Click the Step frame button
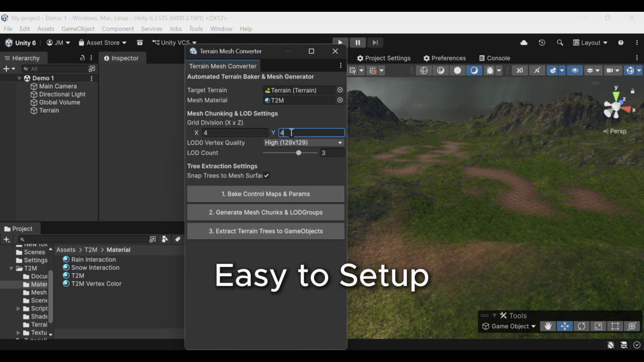The image size is (644, 362). [375, 43]
